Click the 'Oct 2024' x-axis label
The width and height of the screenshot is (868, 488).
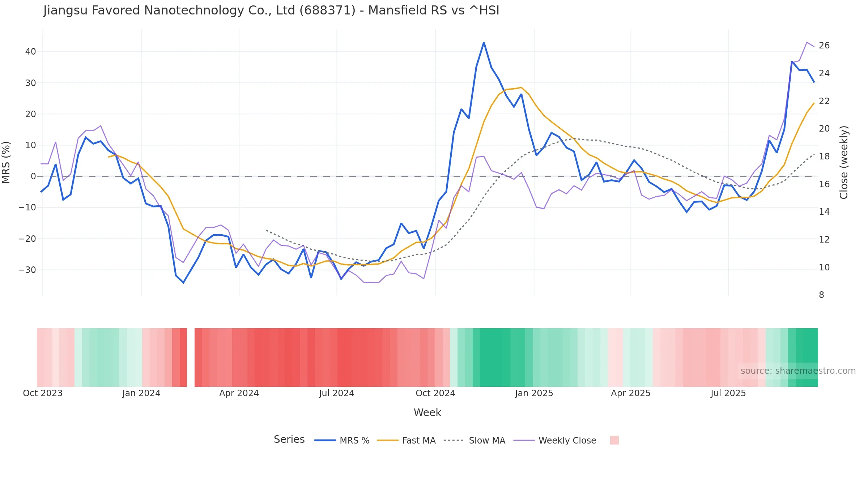point(435,393)
